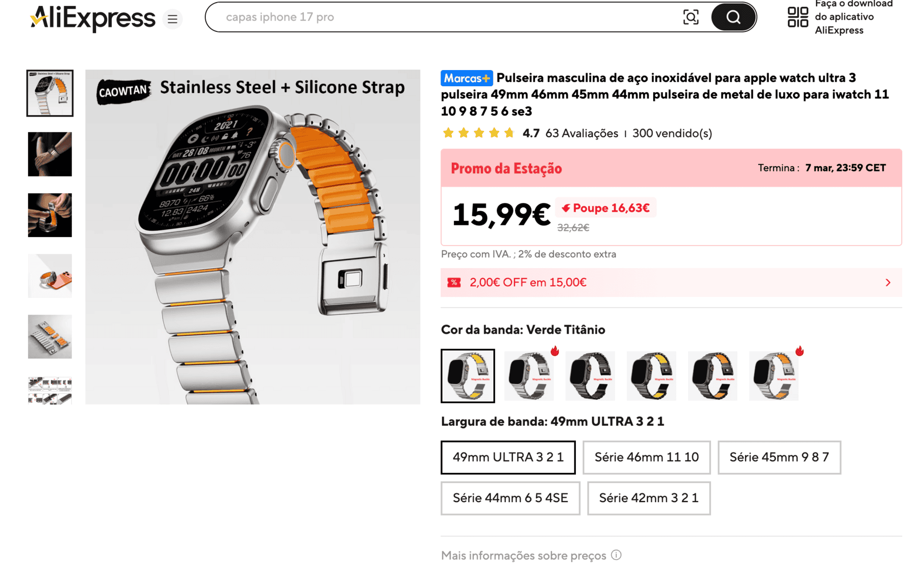Click the Poupe 16,63€ savings tag
912x588 pixels.
pyautogui.click(x=606, y=208)
